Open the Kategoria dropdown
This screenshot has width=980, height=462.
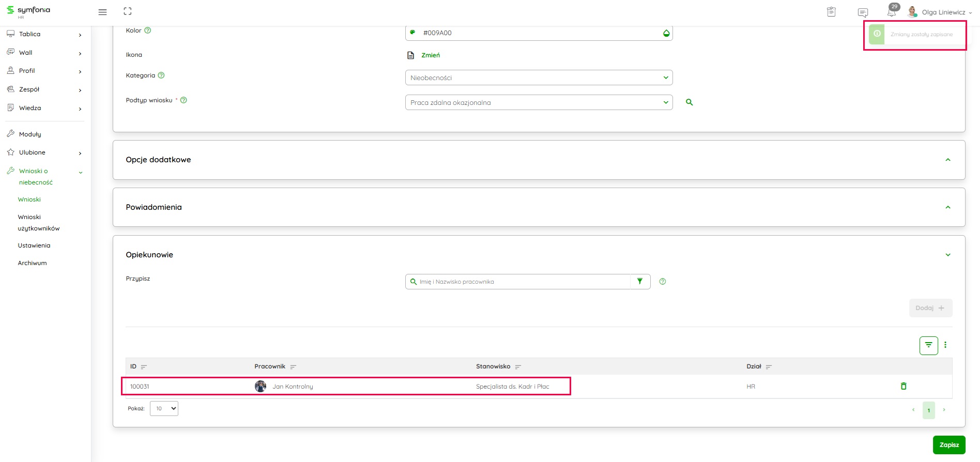(539, 78)
